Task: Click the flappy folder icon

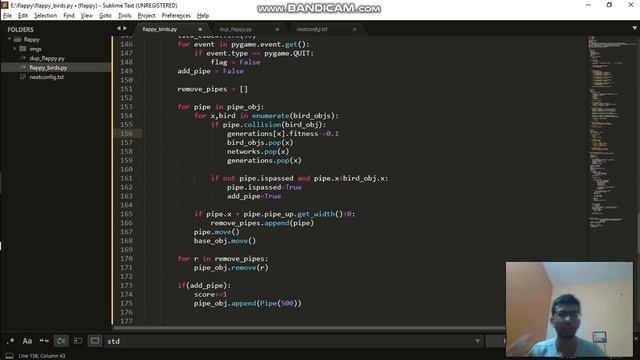Action: click(x=17, y=40)
